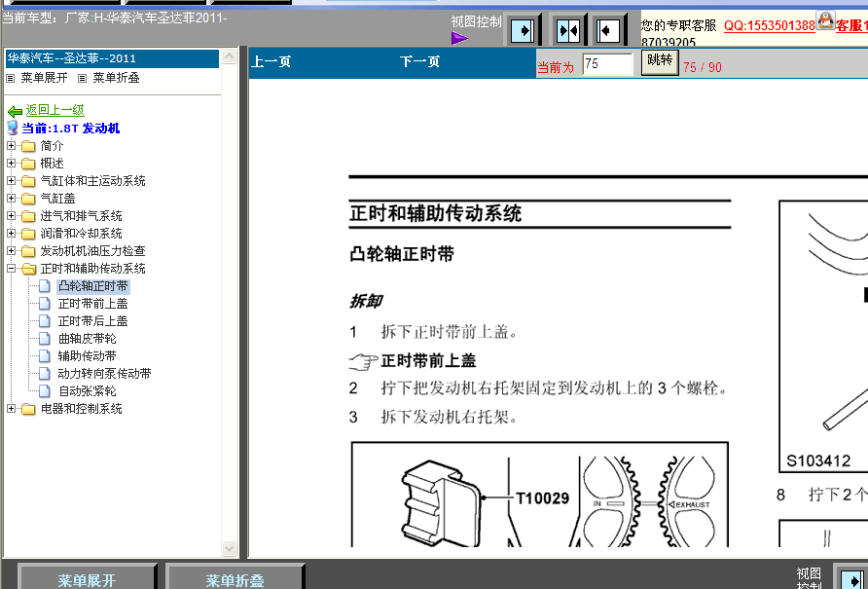Click the bottom 菜单展开 button

(x=87, y=578)
